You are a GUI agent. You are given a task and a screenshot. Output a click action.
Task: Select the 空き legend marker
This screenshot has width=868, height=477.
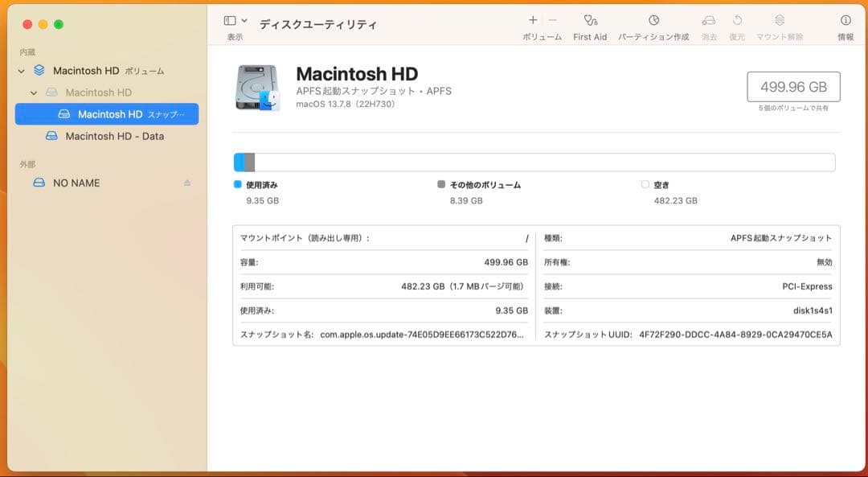[645, 184]
